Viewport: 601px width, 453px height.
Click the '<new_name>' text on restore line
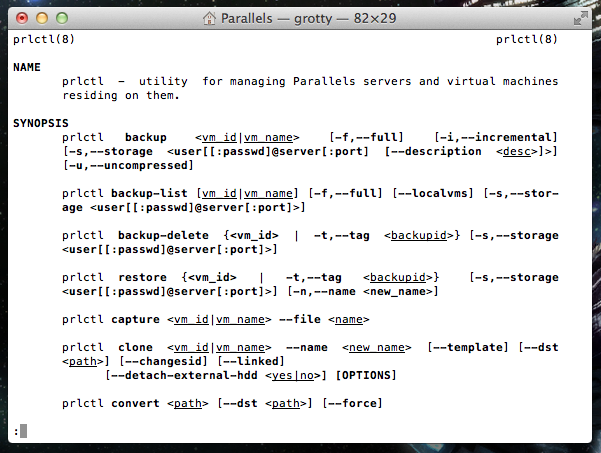click(397, 292)
